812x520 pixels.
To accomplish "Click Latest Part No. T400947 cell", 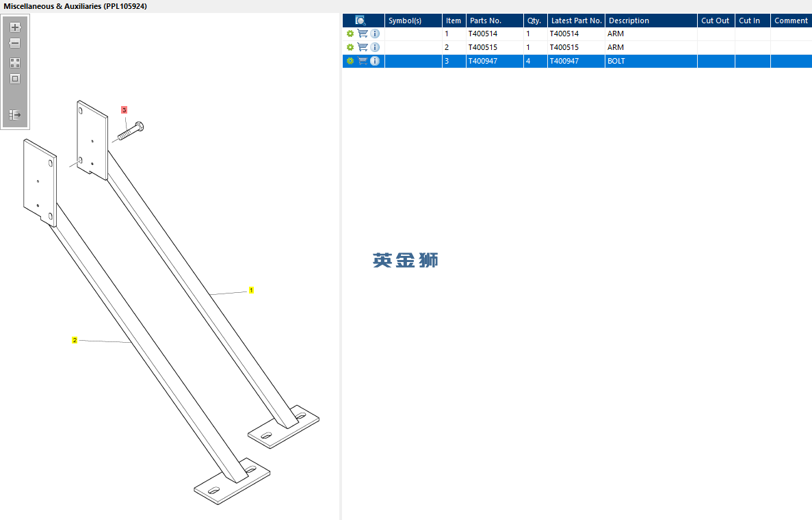I will pos(577,61).
